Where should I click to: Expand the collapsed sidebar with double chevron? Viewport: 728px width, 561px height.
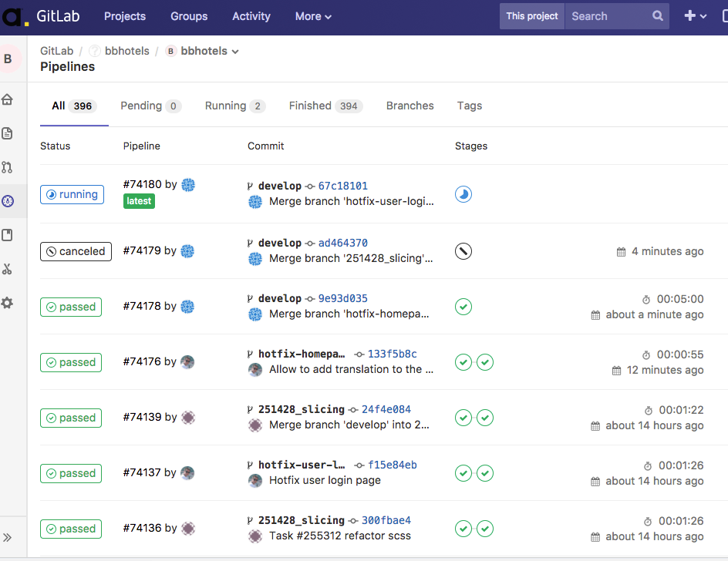point(7,537)
